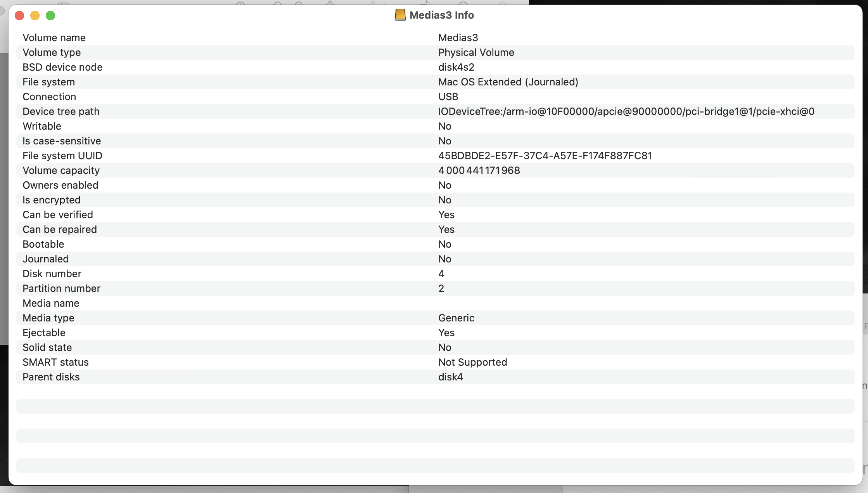Click the IODeviceTree device path value
Screen dimensions: 868x493
pyautogui.click(x=626, y=111)
